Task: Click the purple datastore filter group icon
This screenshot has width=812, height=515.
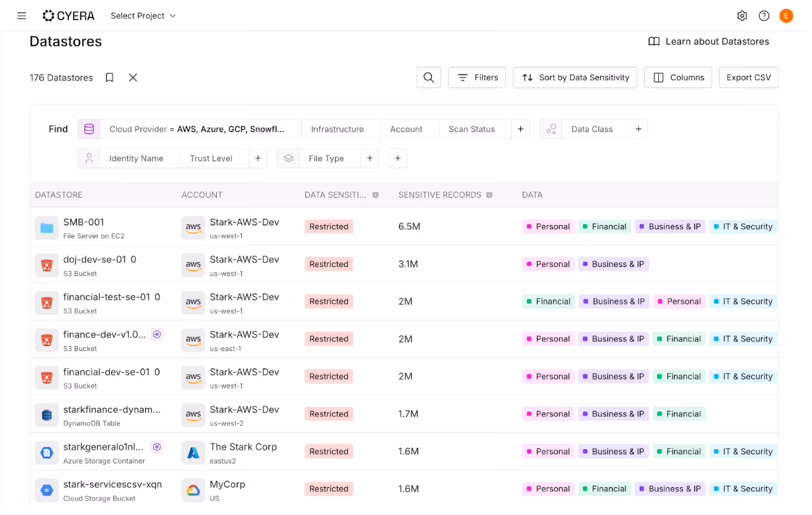Action: [x=89, y=129]
